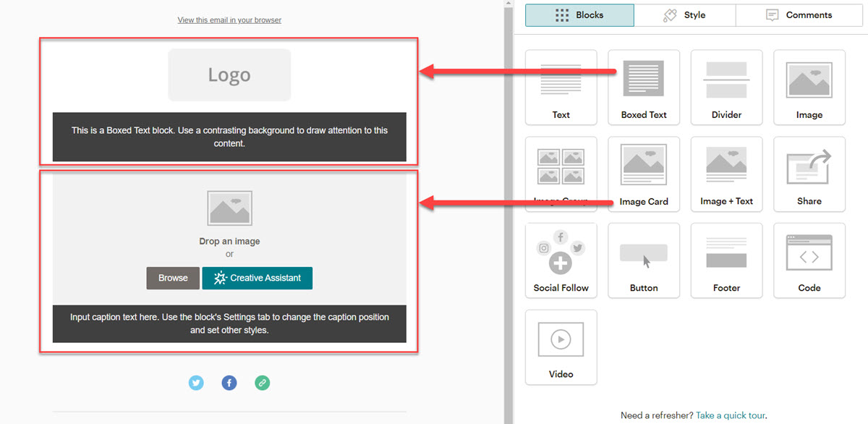Image resolution: width=868 pixels, height=424 pixels.
Task: Click the Twitter share icon in email
Action: (196, 383)
